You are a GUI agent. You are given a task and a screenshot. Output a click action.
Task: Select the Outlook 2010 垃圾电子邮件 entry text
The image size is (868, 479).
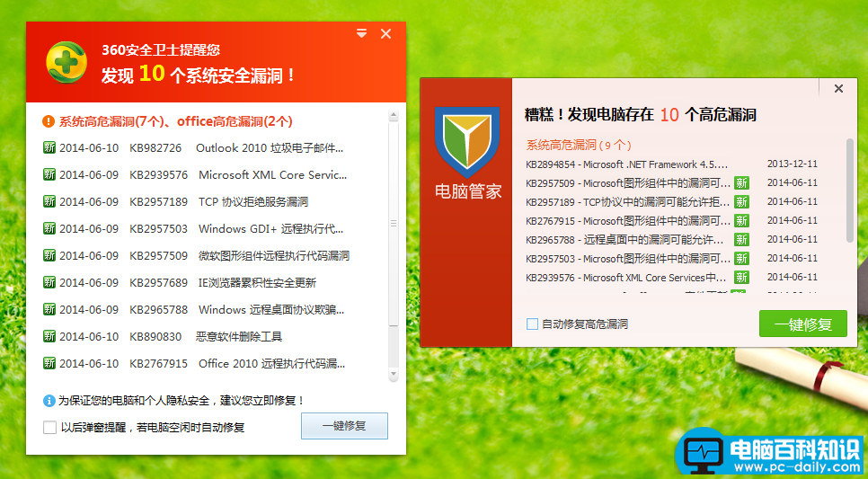click(x=270, y=148)
